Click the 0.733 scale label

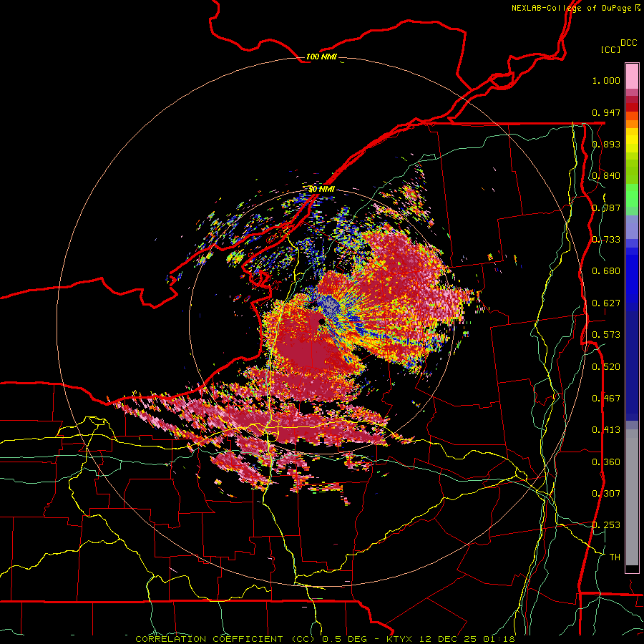tap(606, 240)
